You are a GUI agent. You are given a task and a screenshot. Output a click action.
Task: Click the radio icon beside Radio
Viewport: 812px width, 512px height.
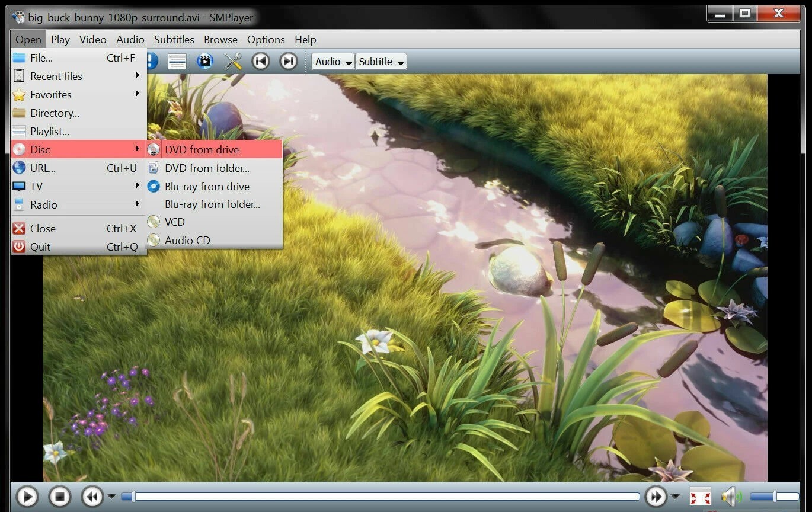click(x=20, y=204)
